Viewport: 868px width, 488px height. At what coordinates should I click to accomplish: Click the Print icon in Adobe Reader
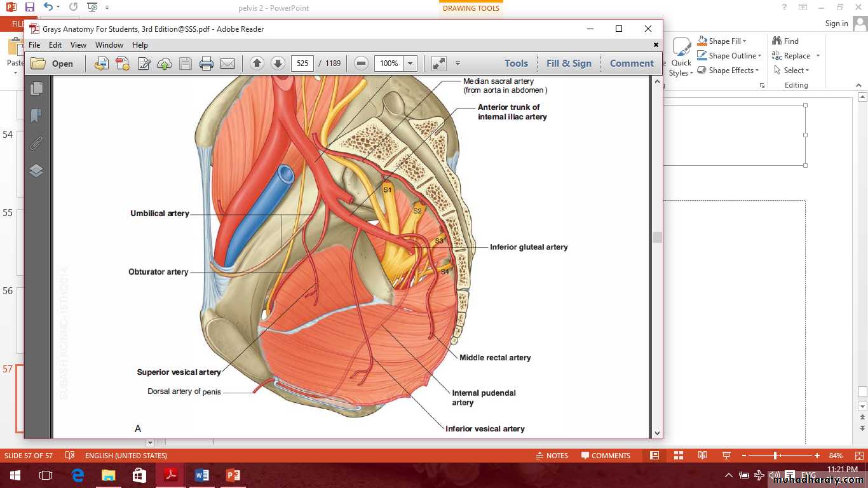206,64
